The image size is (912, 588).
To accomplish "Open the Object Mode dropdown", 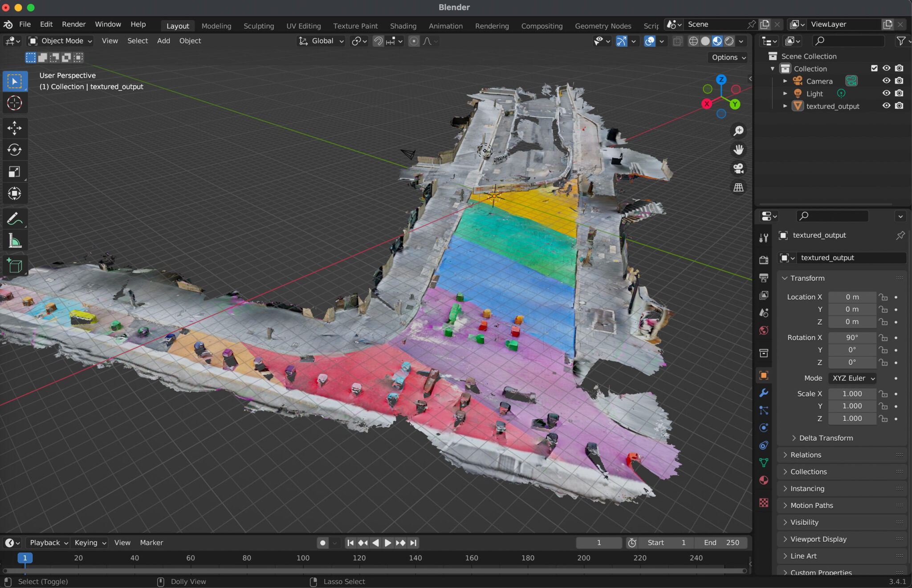I will pos(61,41).
